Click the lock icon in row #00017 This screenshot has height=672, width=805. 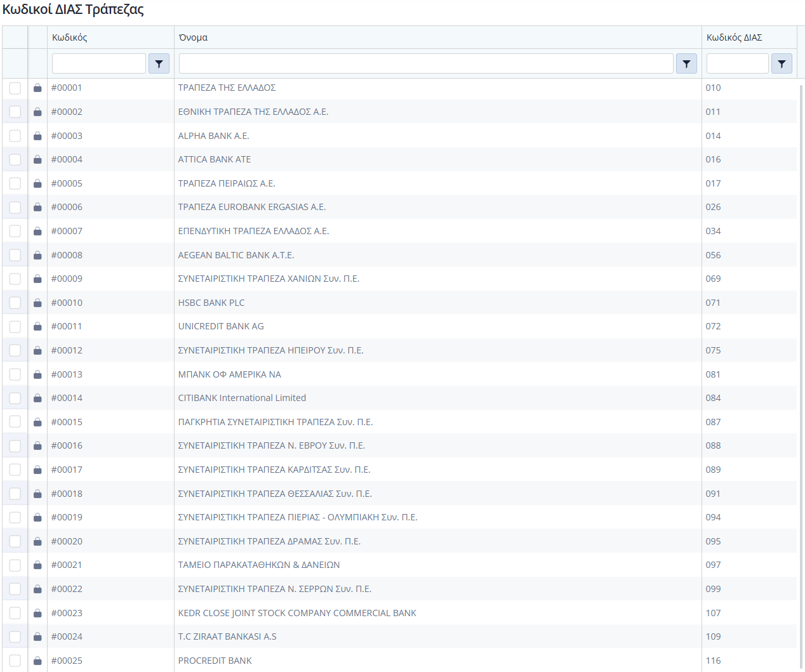[37, 470]
